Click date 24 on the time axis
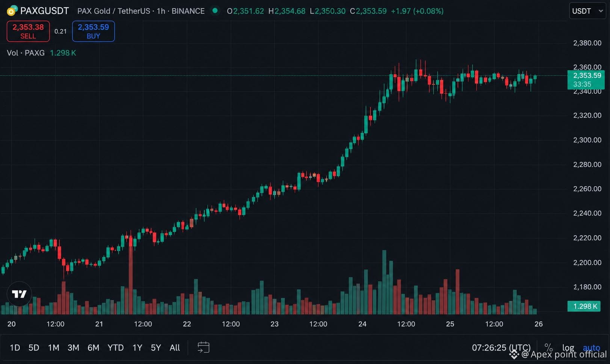Viewport: 610px width, 364px height. pyautogui.click(x=362, y=324)
